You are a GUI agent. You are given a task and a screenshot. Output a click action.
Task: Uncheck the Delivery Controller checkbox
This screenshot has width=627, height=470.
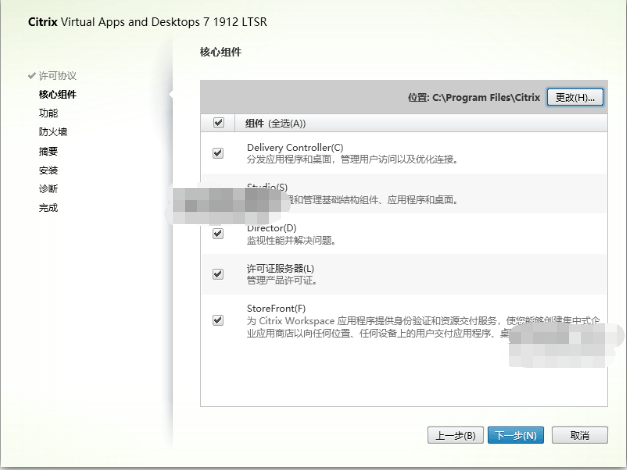coord(218,153)
